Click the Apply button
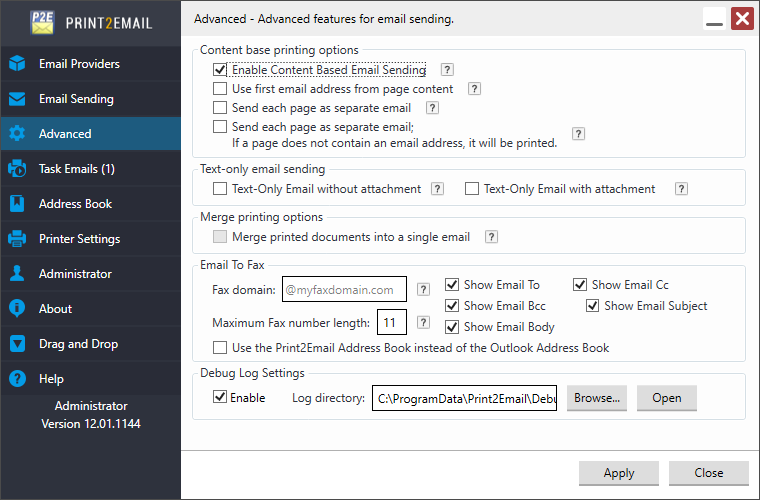The image size is (760, 500). (x=619, y=473)
